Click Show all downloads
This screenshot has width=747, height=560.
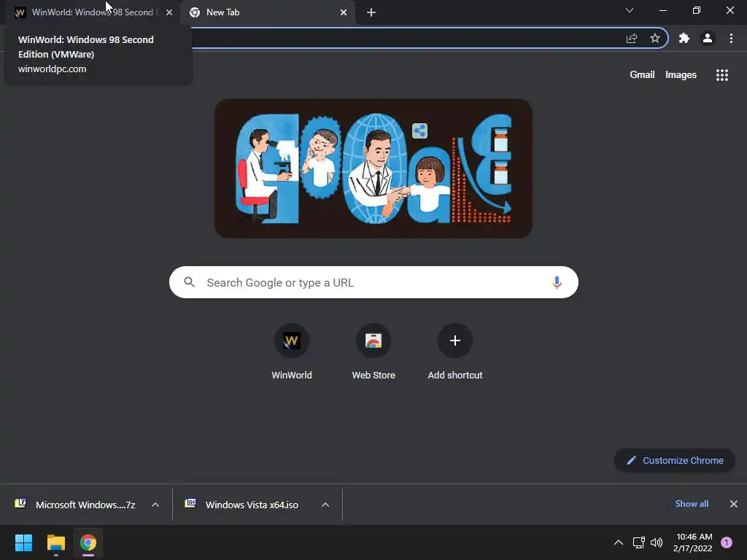[x=692, y=504]
